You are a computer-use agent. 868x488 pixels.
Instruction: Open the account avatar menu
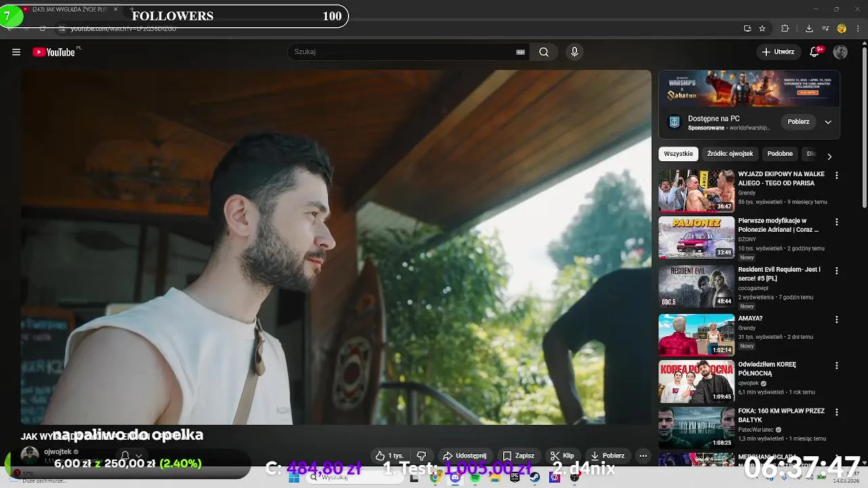click(x=840, y=52)
